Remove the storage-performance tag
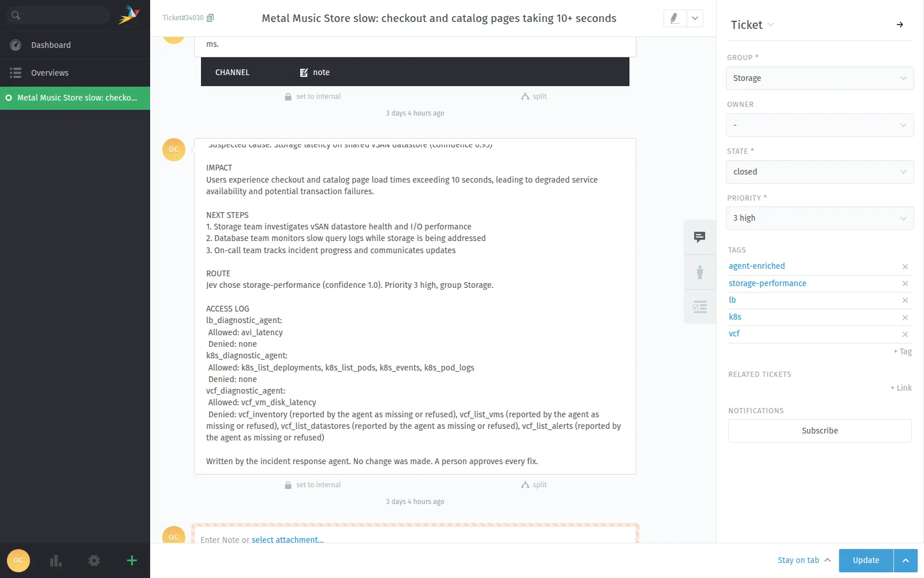This screenshot has width=924, height=578. (905, 283)
